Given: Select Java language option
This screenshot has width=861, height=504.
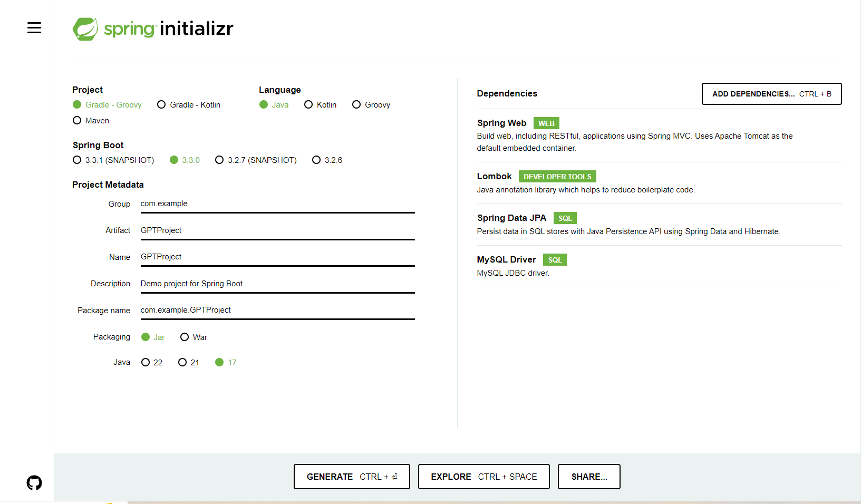Looking at the screenshot, I should point(274,105).
